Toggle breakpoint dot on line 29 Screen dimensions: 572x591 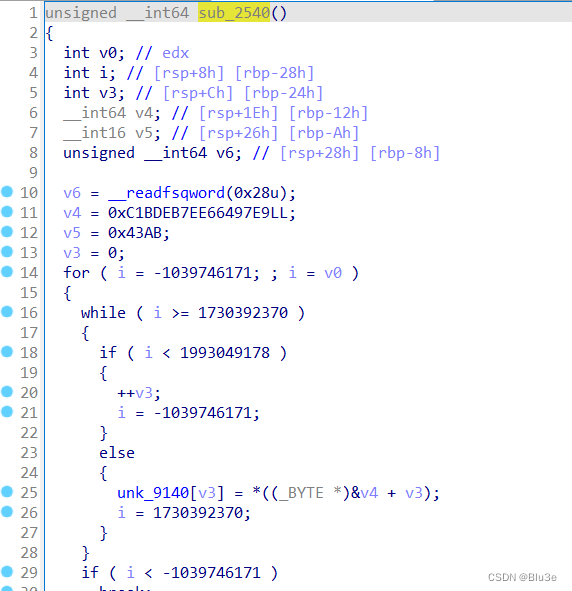[7, 572]
